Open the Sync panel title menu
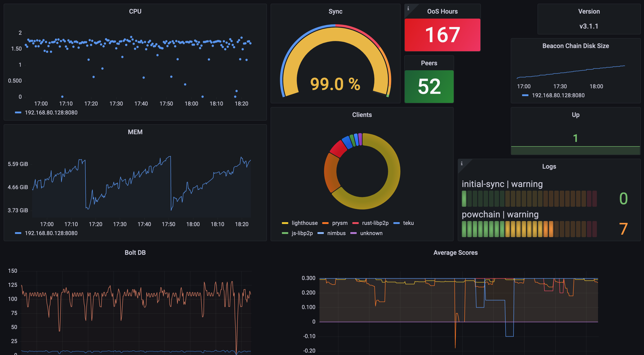This screenshot has width=644, height=355. [x=335, y=12]
